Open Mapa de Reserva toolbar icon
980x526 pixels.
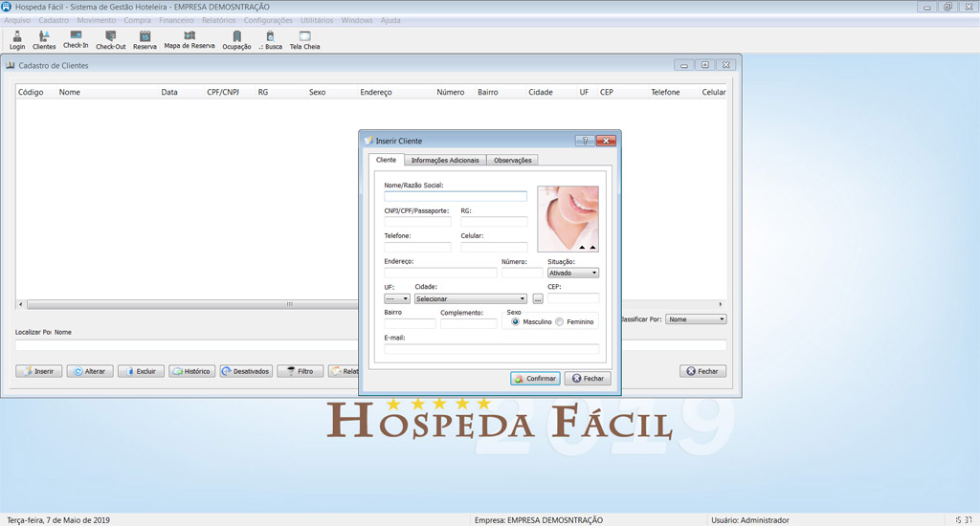click(189, 40)
